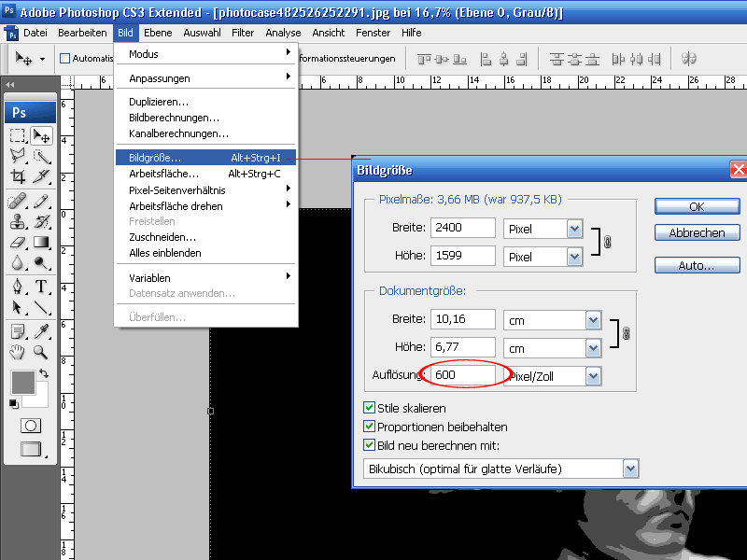Open Pixel/Zoll resolution unit dropdown
The image size is (747, 560).
593,376
